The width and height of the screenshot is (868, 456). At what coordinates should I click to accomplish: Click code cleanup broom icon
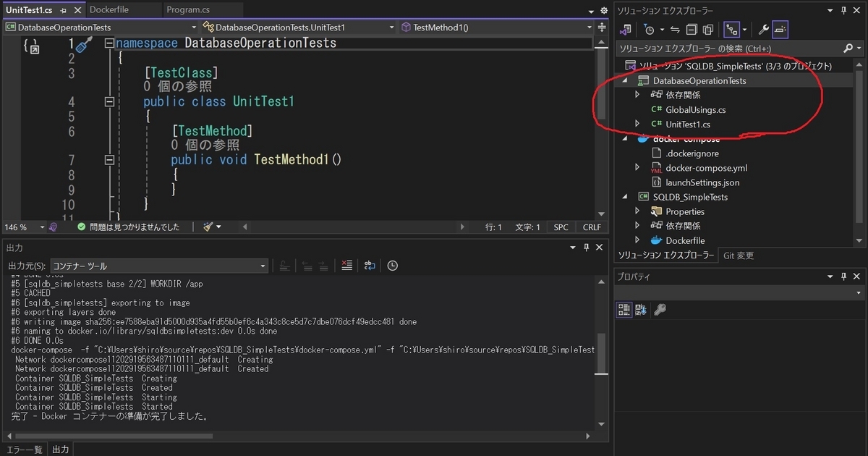[x=208, y=227]
